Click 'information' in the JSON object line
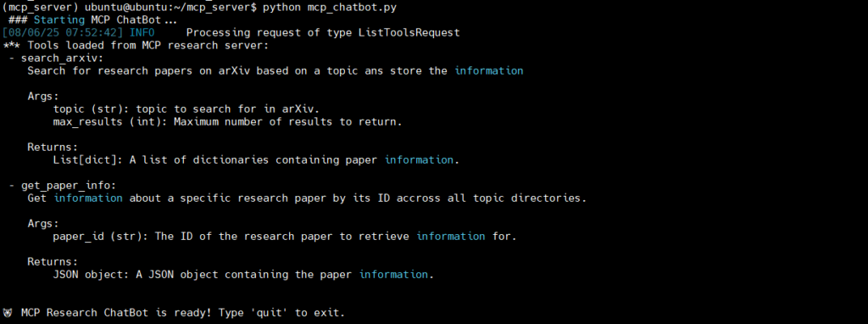The image size is (868, 324). [393, 275]
